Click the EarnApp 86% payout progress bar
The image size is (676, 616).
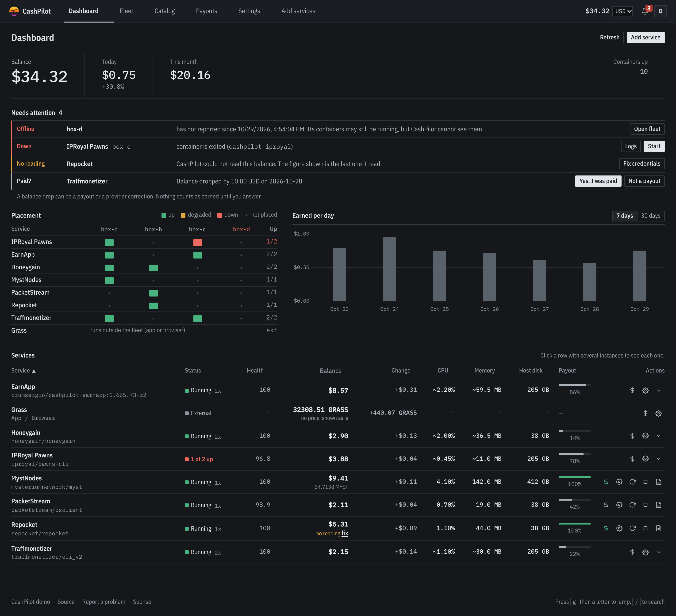pyautogui.click(x=574, y=385)
